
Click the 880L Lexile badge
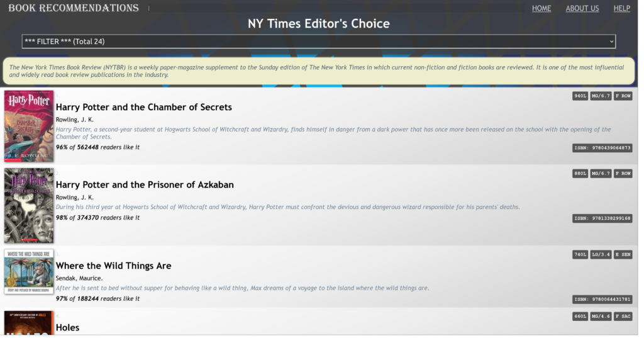580,173
